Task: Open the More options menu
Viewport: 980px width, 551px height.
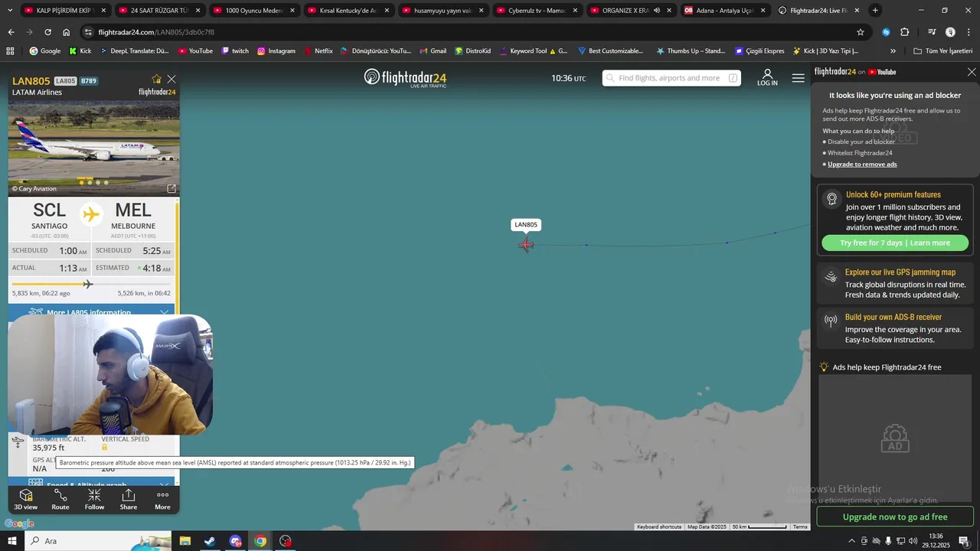Action: [162, 499]
